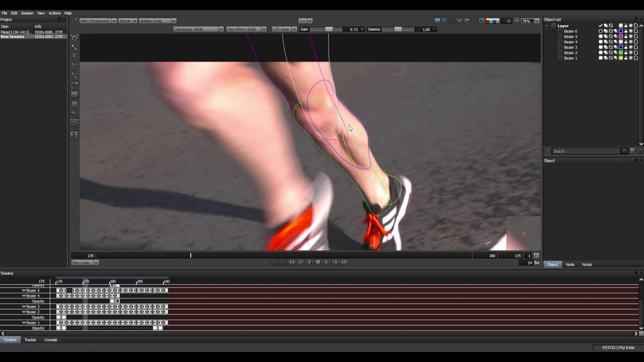Select the Circle shape tool
Viewport: 644px width, 362px height.
coord(74,104)
